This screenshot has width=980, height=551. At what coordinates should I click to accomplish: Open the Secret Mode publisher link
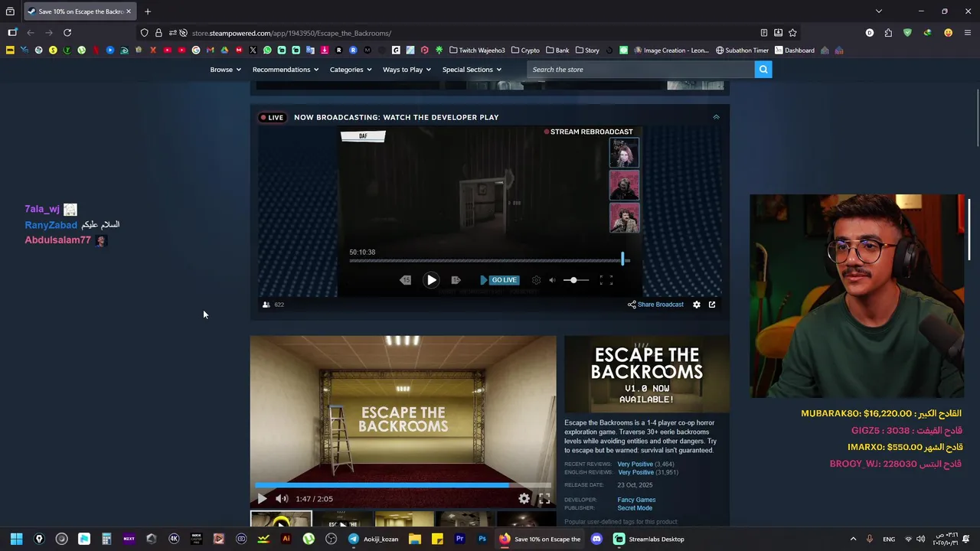pyautogui.click(x=635, y=508)
